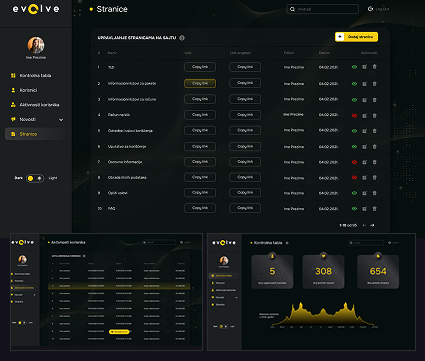
Task: Open the Kontrolna tabla sidebar item
Action: pyautogui.click(x=31, y=76)
